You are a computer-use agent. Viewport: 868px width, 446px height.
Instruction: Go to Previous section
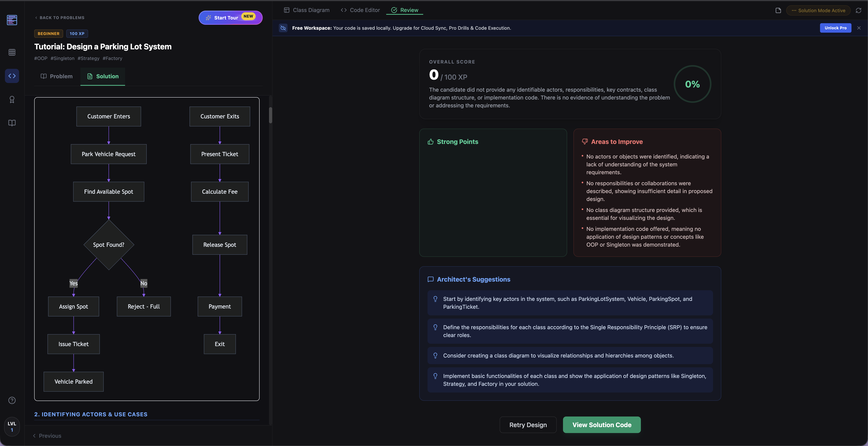(47, 436)
